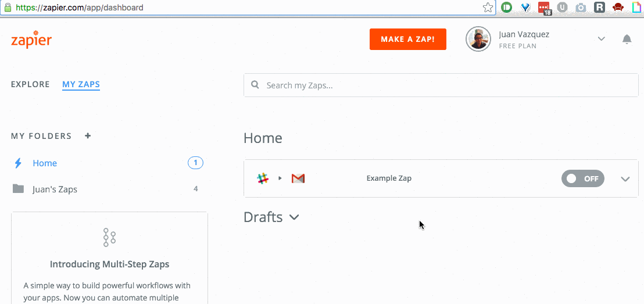
Task: Select the MY ZAPS tab
Action: pos(81,85)
